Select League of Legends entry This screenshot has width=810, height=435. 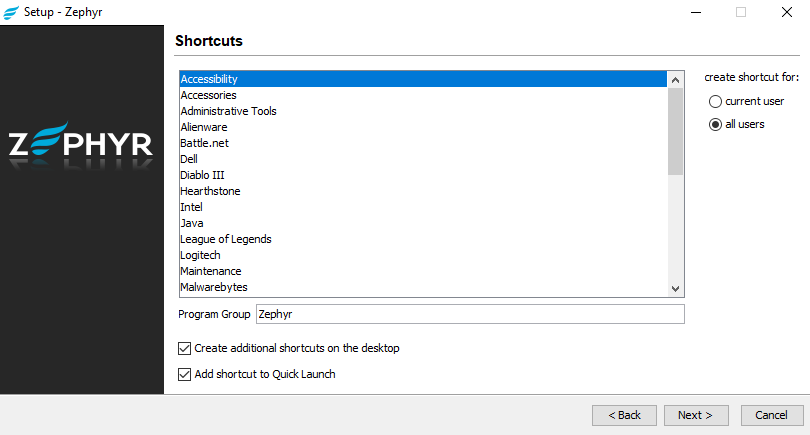coord(226,239)
